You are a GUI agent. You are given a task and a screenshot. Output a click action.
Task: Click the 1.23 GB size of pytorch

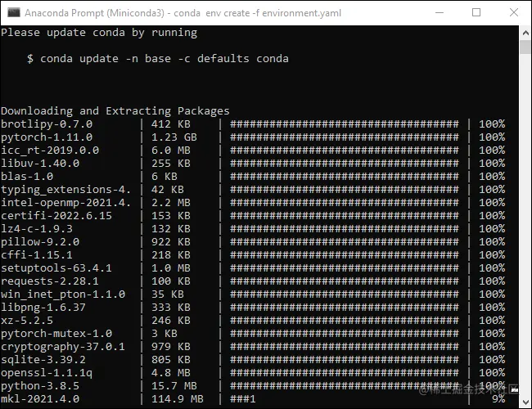click(174, 137)
